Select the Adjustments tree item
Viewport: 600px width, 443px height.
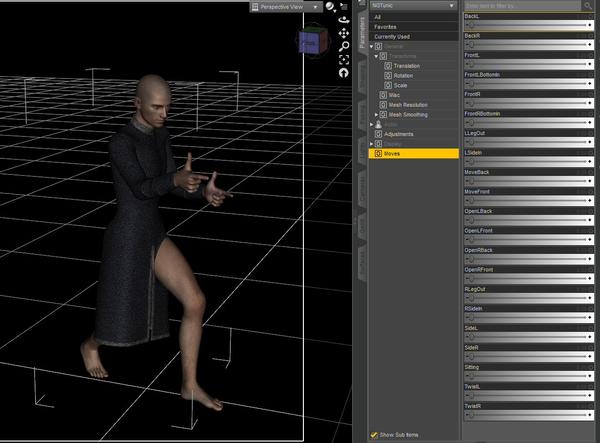point(398,134)
